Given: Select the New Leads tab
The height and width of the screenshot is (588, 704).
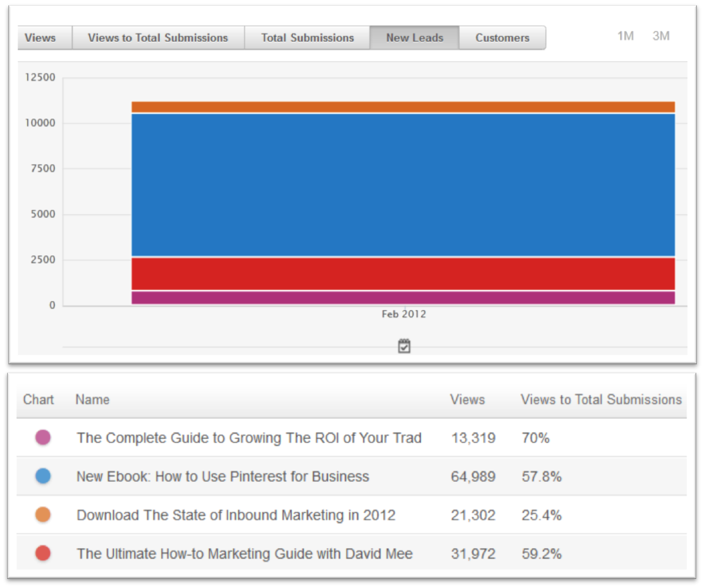Looking at the screenshot, I should [x=415, y=38].
